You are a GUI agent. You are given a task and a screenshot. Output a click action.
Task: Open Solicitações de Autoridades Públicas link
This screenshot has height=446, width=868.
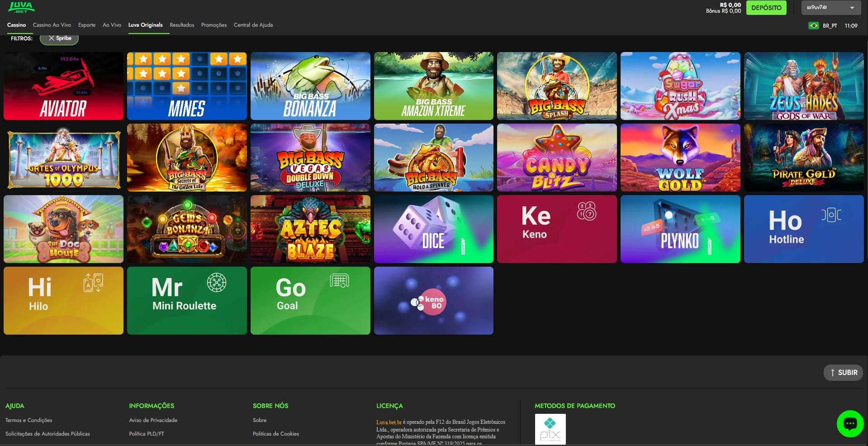point(47,434)
